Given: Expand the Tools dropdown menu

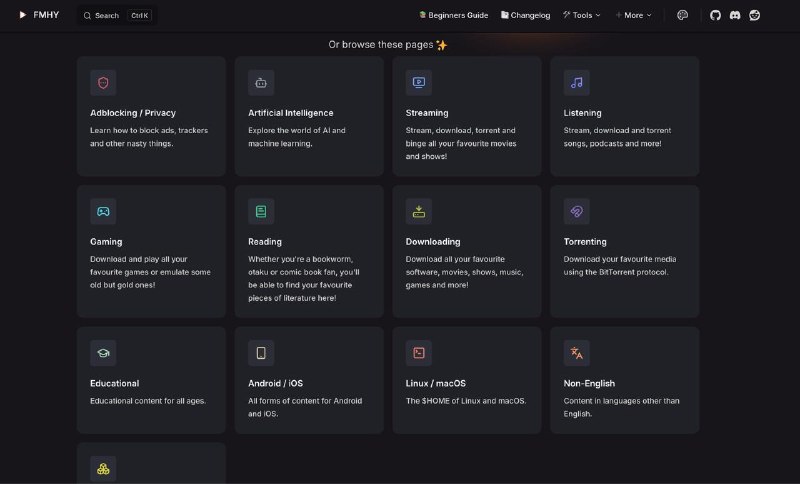Looking at the screenshot, I should tap(582, 15).
